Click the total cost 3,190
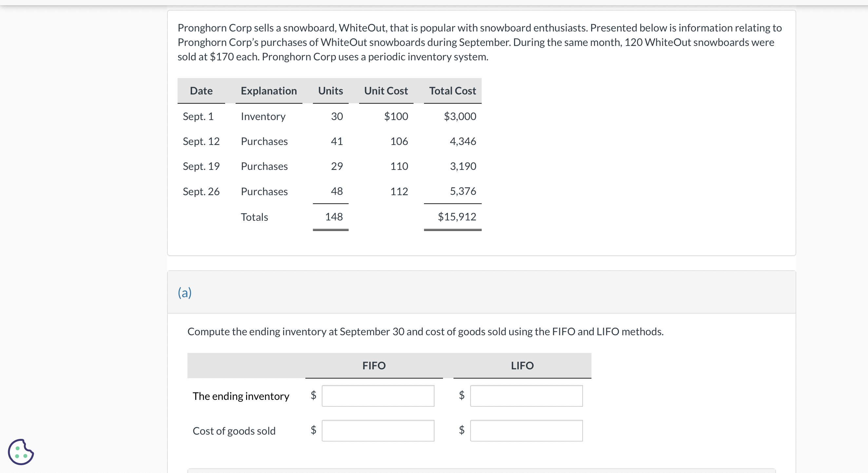Screen dimensions: 868x473 click(463, 166)
